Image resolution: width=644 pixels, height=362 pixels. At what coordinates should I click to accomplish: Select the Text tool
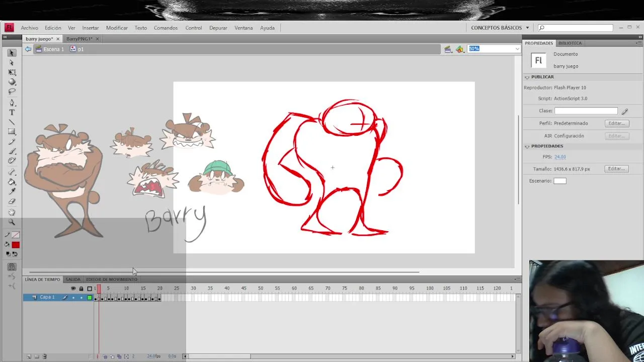click(12, 112)
